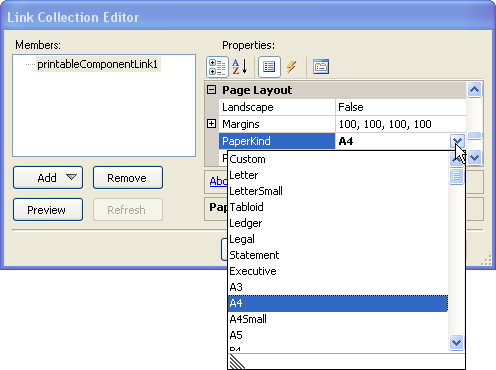Expand the Margins property

(x=212, y=124)
